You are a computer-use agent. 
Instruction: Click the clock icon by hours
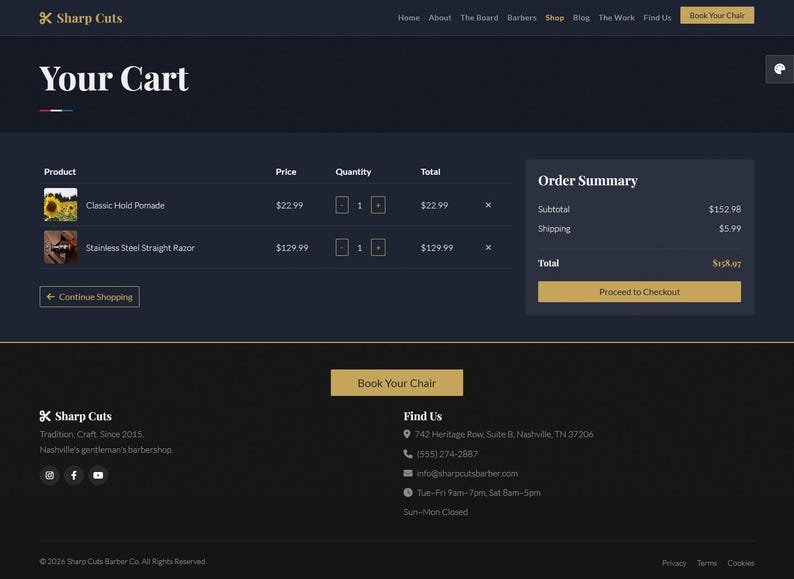pyautogui.click(x=408, y=492)
